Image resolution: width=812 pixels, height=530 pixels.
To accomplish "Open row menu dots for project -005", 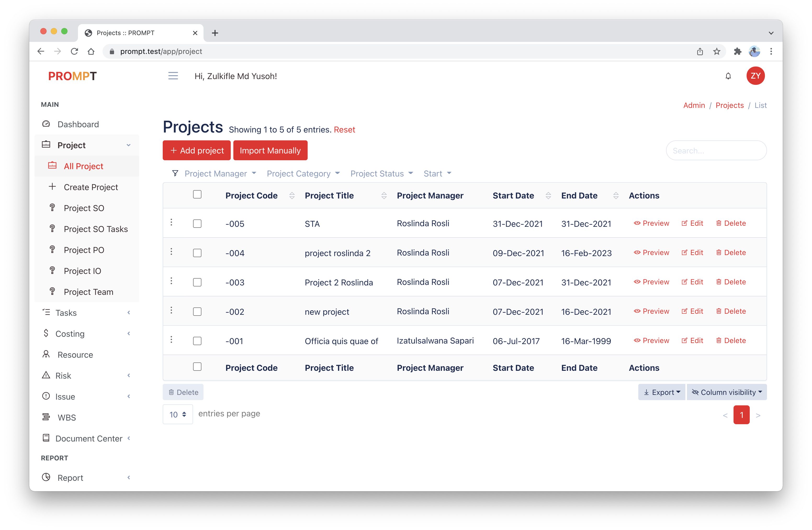I will 171,223.
